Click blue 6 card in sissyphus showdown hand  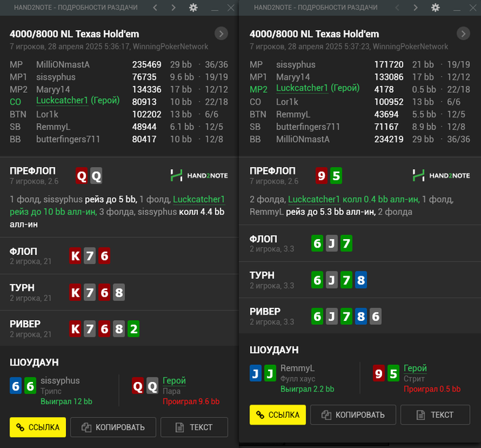pyautogui.click(x=16, y=386)
